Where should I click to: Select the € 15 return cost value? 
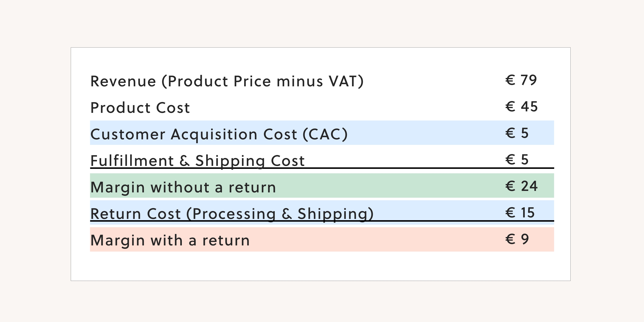pyautogui.click(x=520, y=213)
